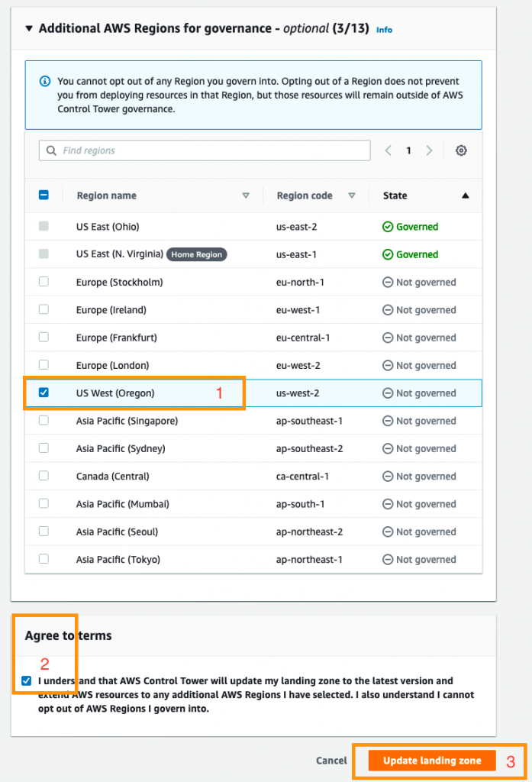
Task: Click the Europe (Stockholm) region name
Action: pos(120,283)
